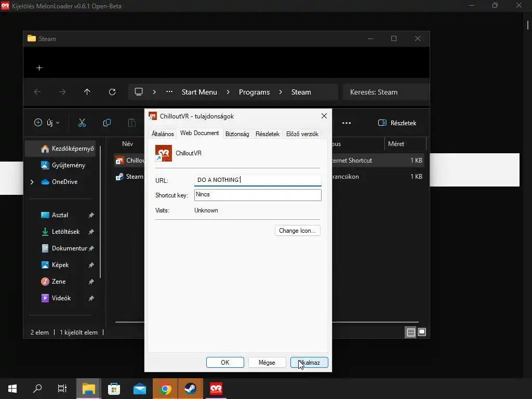Open the Change Icon dialog
Screen dimensions: 532x399
click(297, 230)
